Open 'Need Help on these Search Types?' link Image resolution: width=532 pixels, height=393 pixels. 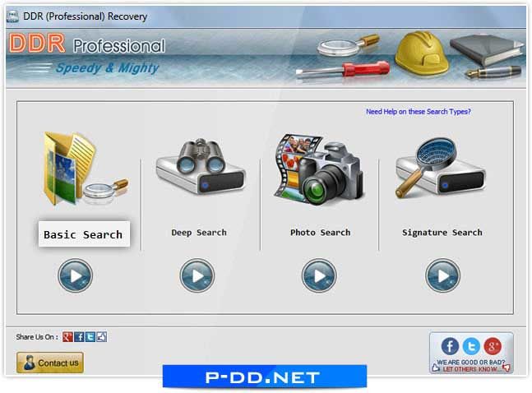pos(419,112)
